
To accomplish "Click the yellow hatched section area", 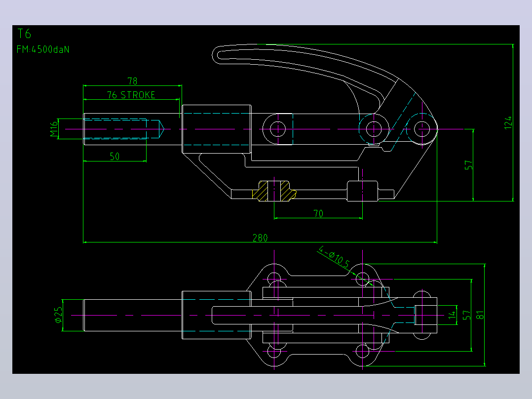I will click(274, 191).
